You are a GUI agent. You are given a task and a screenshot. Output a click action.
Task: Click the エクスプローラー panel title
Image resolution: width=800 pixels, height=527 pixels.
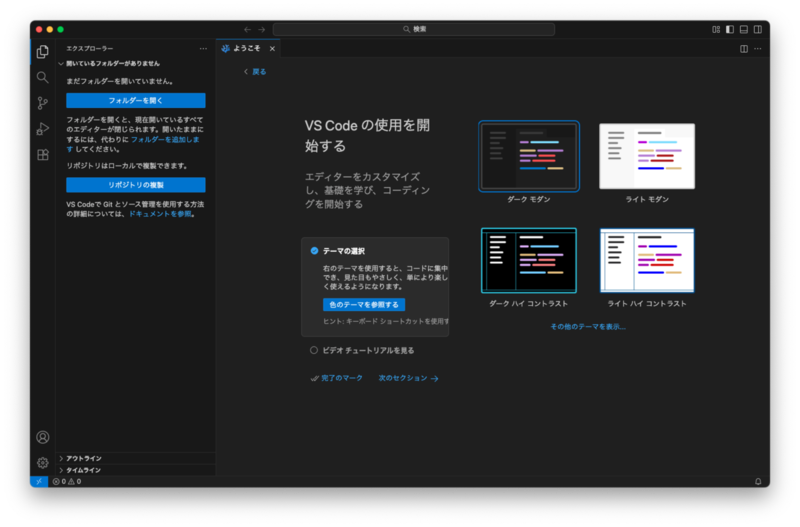tap(90, 48)
